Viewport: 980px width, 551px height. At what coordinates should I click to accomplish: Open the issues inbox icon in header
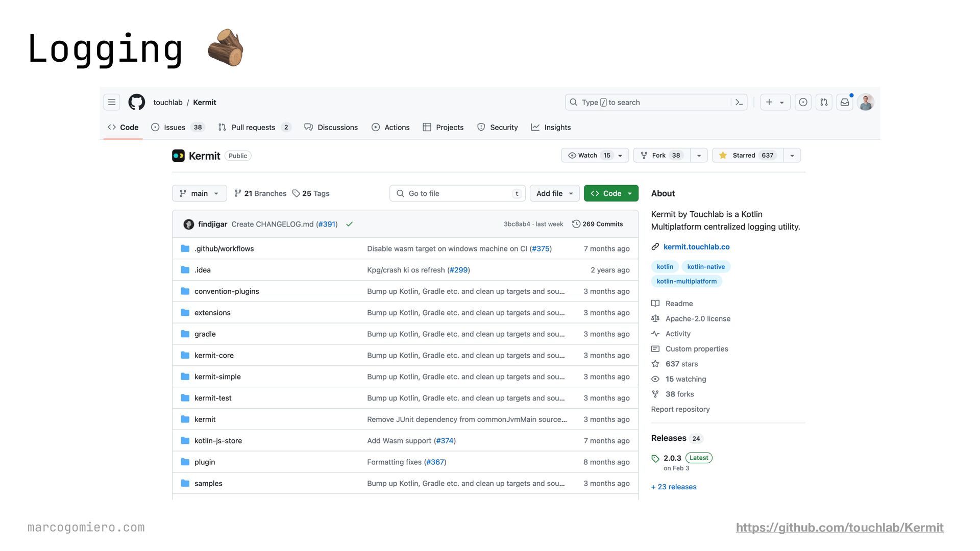pos(803,102)
